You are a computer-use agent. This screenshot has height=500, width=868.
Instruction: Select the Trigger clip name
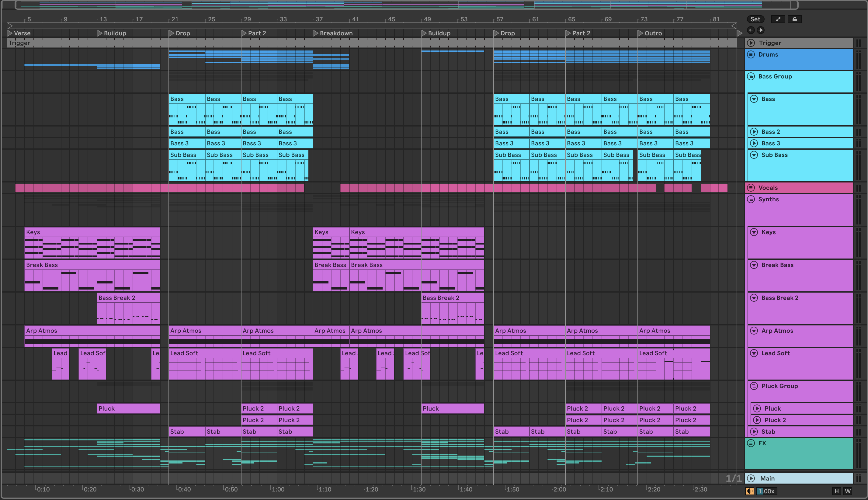[19, 43]
